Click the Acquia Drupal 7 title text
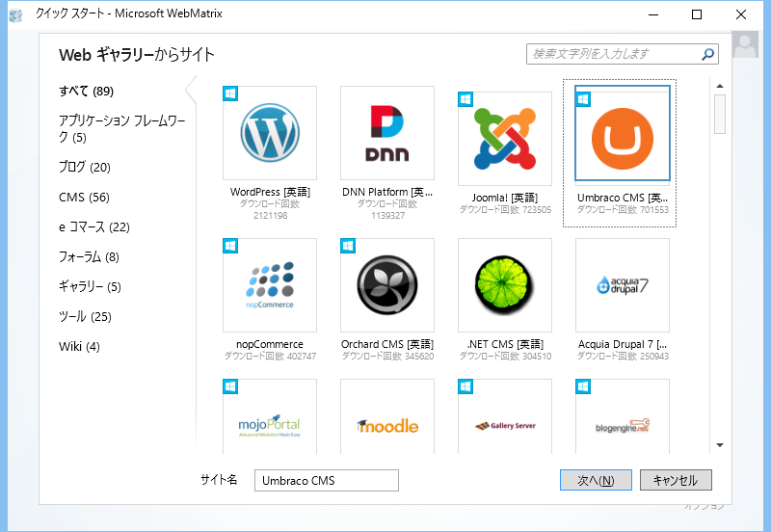771x532 pixels. [623, 344]
